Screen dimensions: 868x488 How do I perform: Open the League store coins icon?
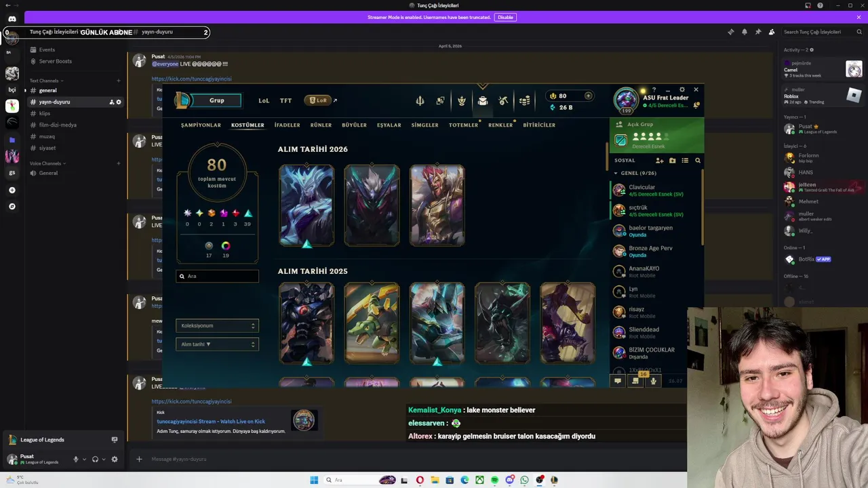coord(525,100)
